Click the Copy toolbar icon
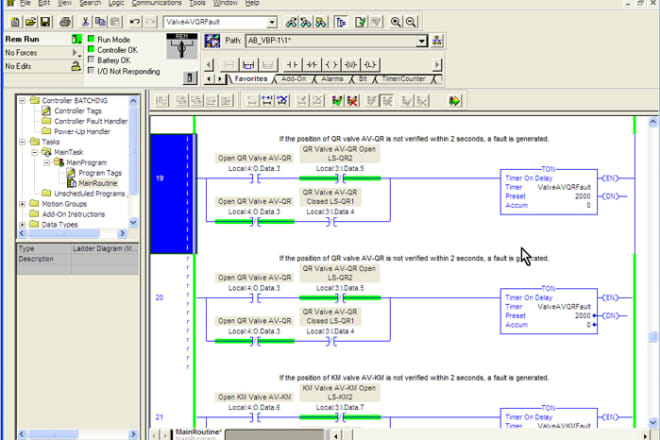Image resolution: width=660 pixels, height=440 pixels. tap(100, 22)
